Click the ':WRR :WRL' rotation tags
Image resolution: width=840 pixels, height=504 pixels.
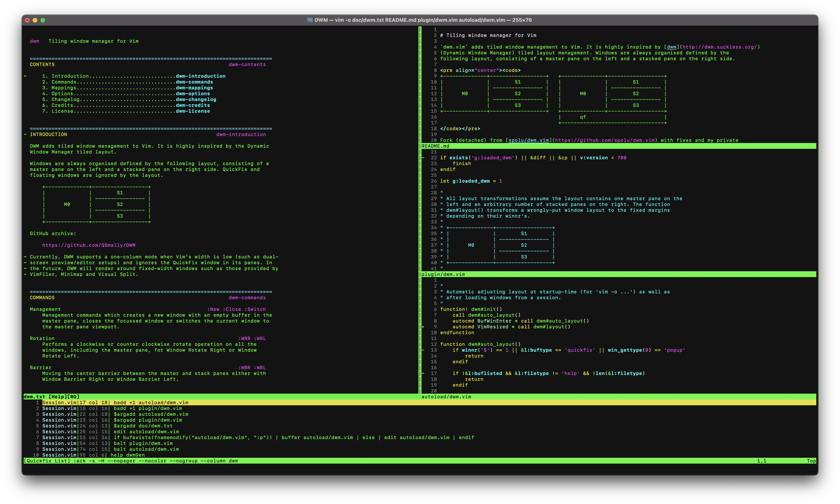click(x=252, y=338)
